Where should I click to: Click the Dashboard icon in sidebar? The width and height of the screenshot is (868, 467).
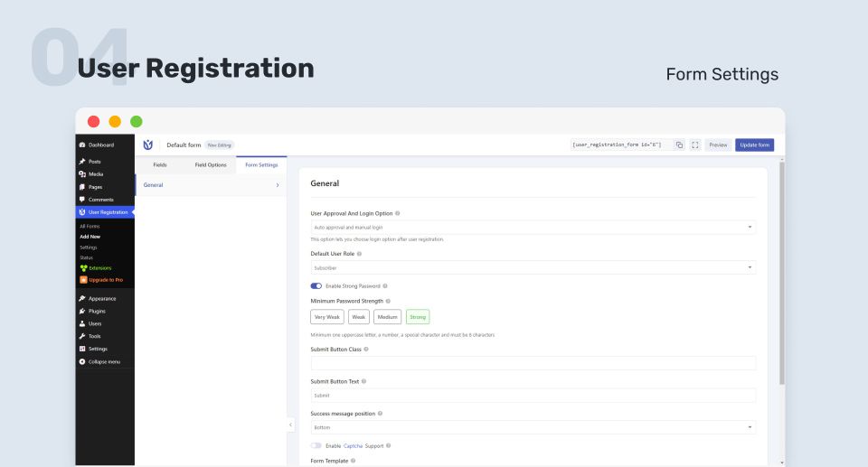tap(82, 145)
